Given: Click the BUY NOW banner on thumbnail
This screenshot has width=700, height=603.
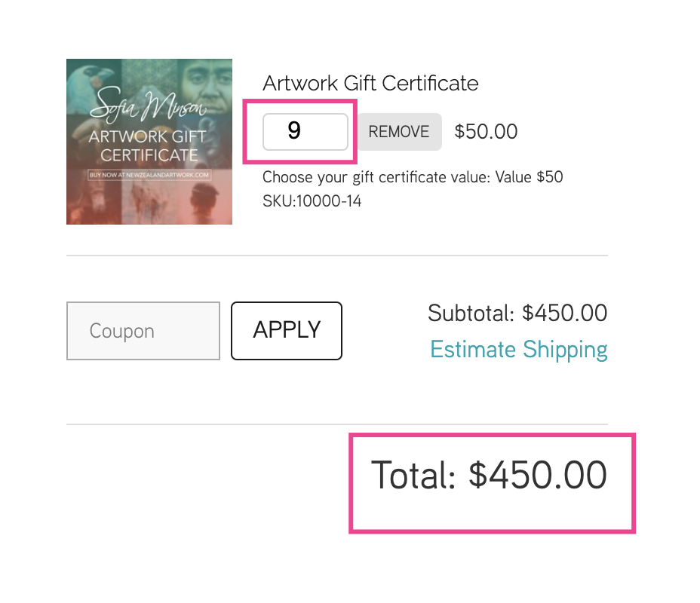Looking at the screenshot, I should 149,175.
